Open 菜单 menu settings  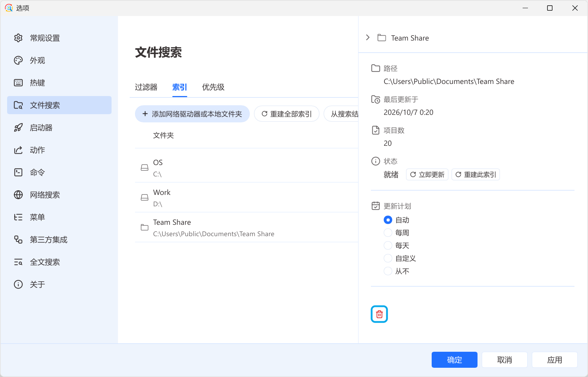click(59, 217)
